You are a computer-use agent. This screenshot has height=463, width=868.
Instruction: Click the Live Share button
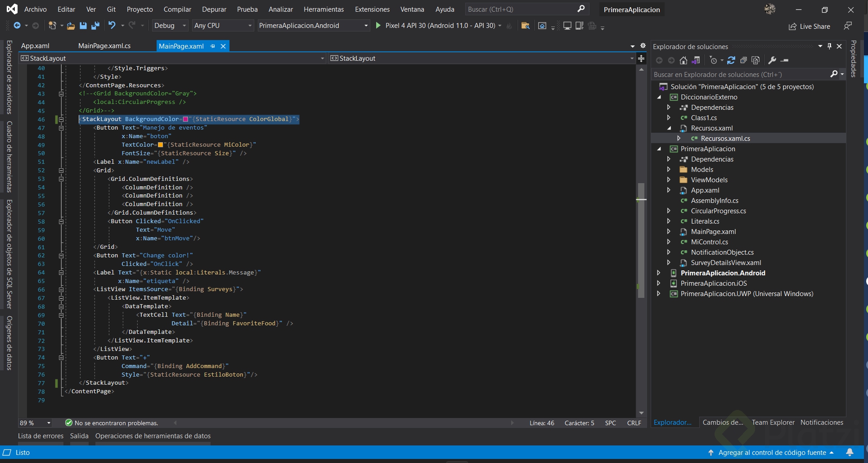[x=809, y=27]
